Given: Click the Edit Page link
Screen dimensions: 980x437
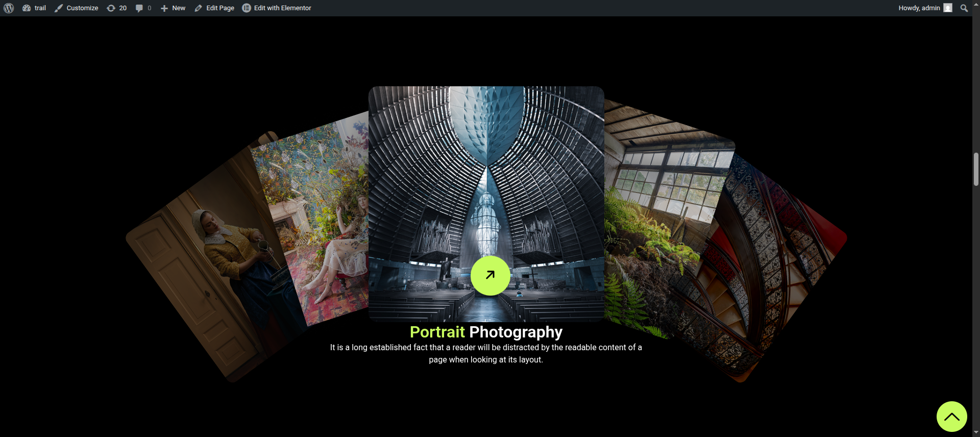Looking at the screenshot, I should [x=214, y=8].
